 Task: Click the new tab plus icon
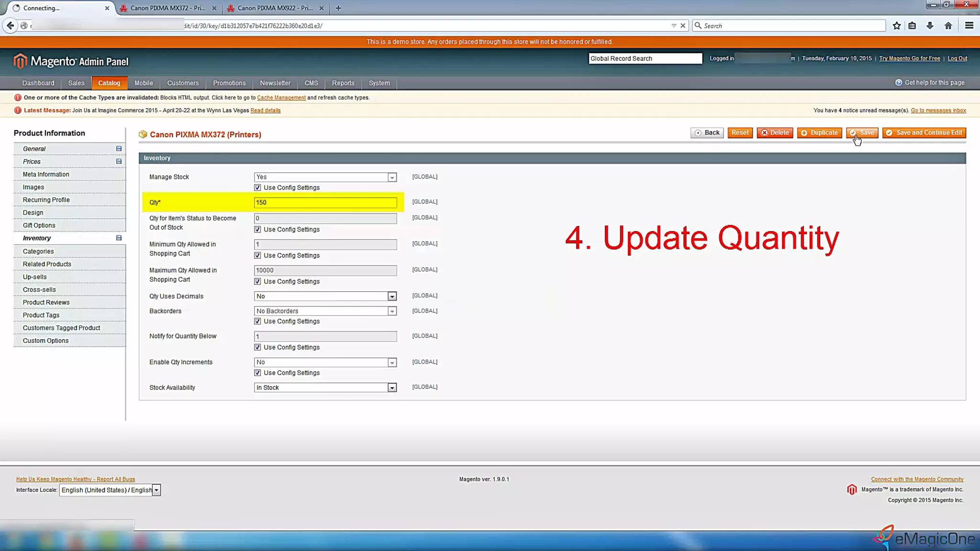click(x=338, y=8)
